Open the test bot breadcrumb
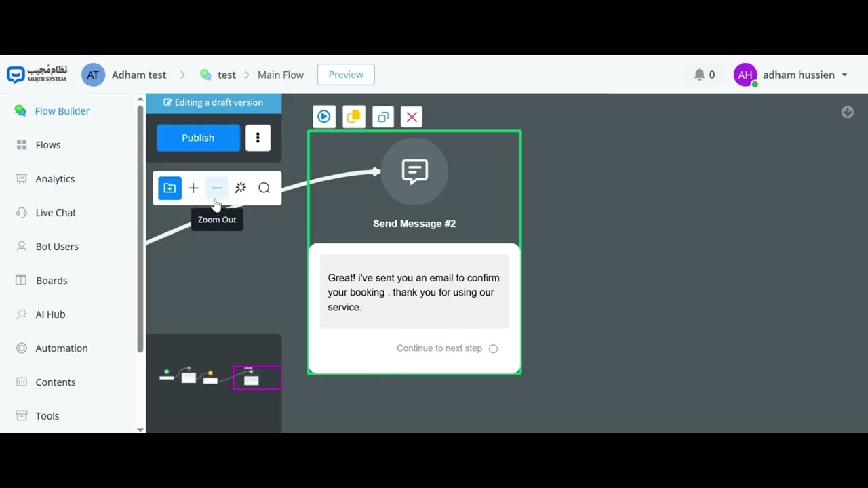The height and width of the screenshot is (488, 868). (x=218, y=75)
